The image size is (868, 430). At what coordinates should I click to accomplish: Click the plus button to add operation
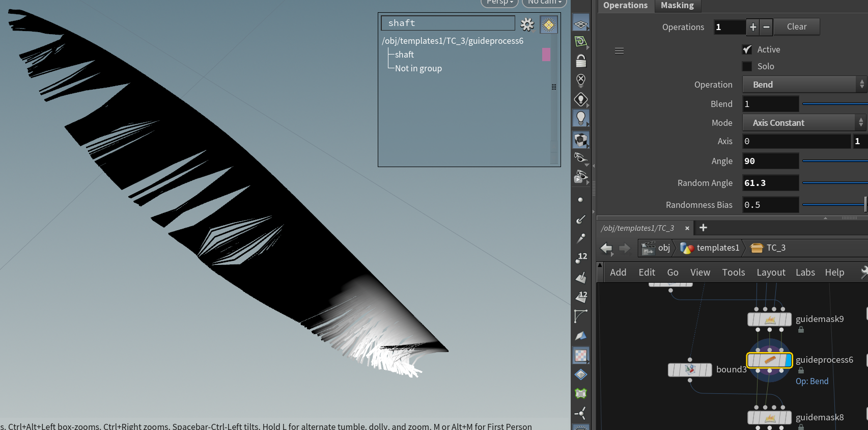coord(753,27)
